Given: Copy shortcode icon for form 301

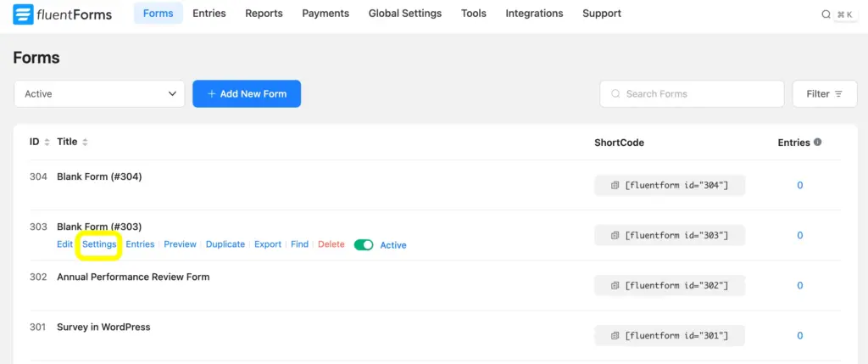Looking at the screenshot, I should point(615,336).
